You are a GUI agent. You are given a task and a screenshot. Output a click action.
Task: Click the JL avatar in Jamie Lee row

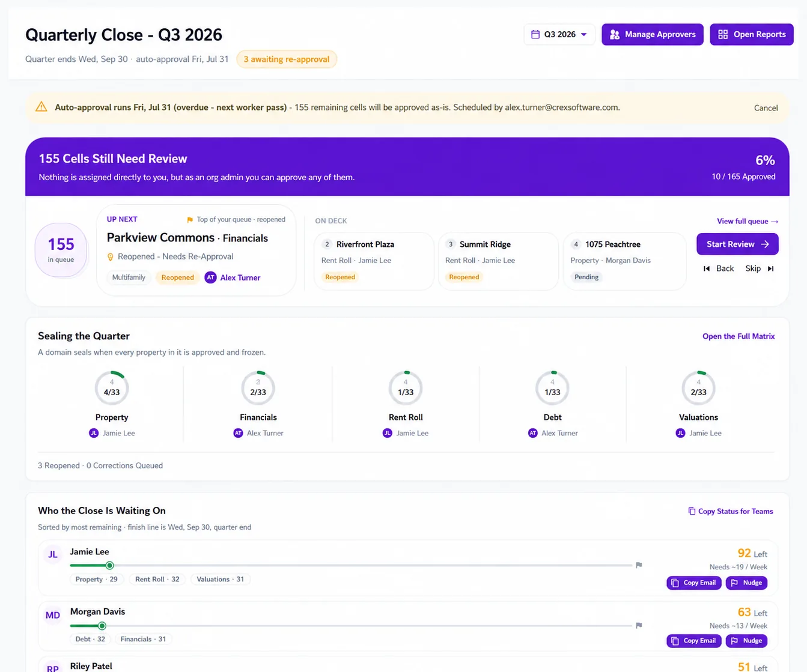pyautogui.click(x=53, y=554)
